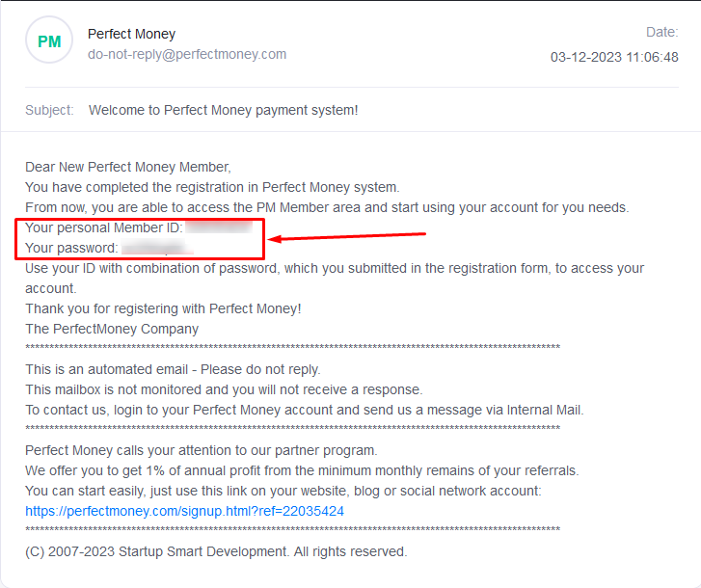
Task: Click the Internal Mail contact instruction line
Action: coord(305,411)
